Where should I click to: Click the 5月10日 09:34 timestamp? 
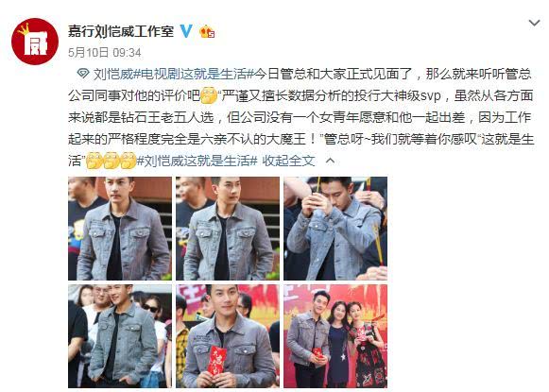pos(104,53)
